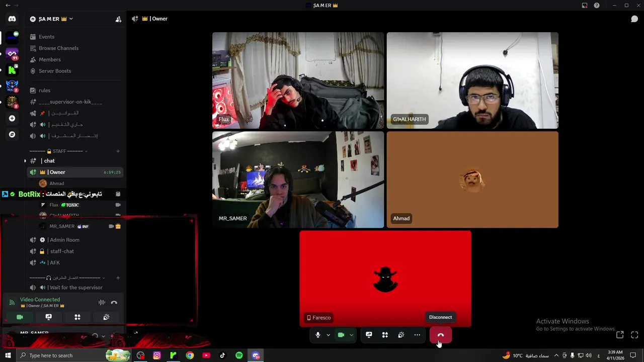Focus the G1•ALHARITH video tile
644x362 pixels.
pyautogui.click(x=472, y=80)
